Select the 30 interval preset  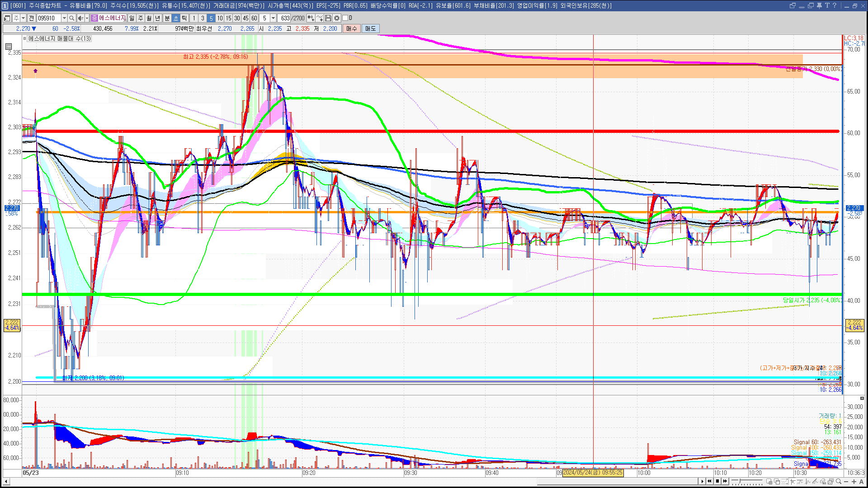coord(237,18)
